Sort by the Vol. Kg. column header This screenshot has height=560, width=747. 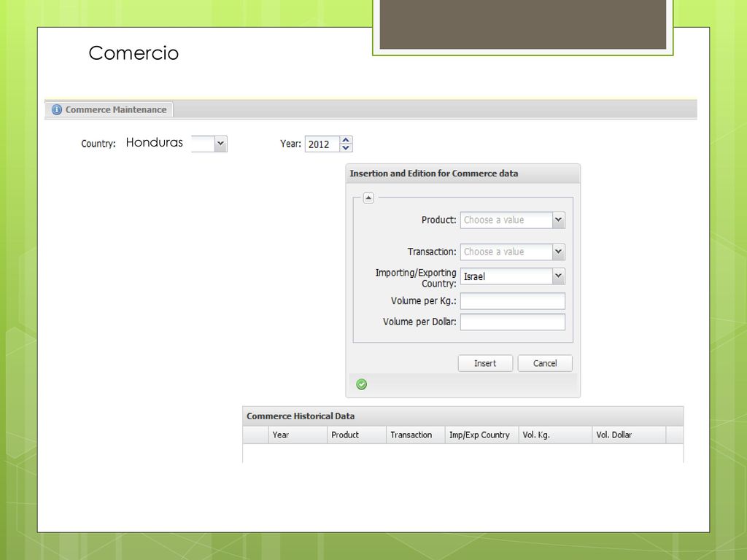[555, 435]
